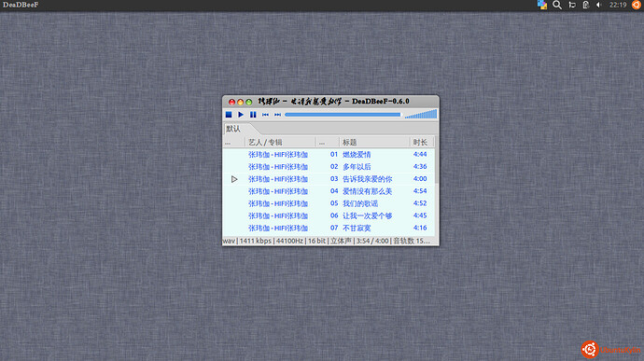Viewport: 644px width, 361px height.
Task: Click the DeaDBeeF title in the top panel
Action: coord(21,5)
